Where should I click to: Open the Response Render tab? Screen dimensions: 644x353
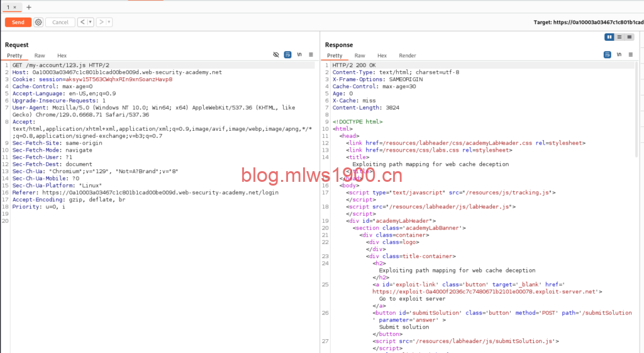click(x=408, y=55)
